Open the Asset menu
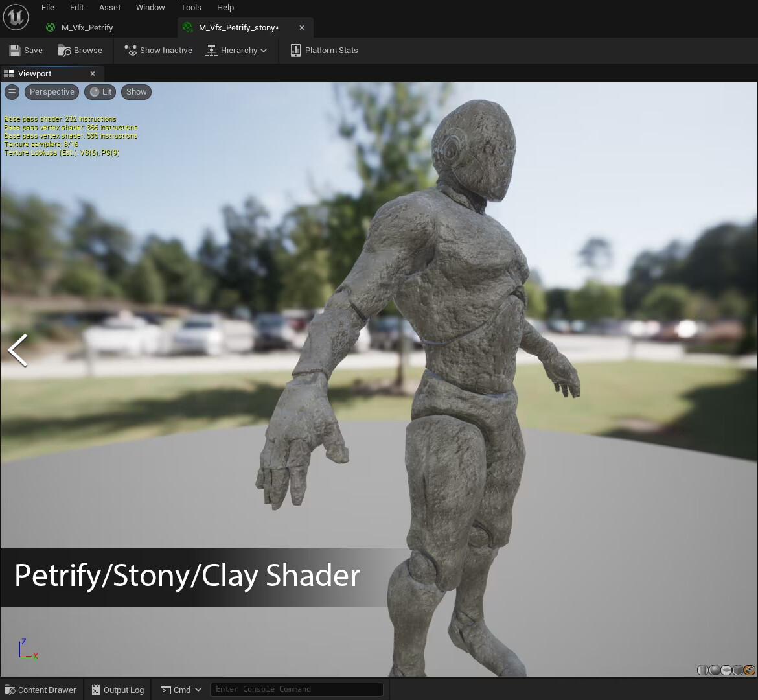Screen dimensions: 758x700 (109, 7)
